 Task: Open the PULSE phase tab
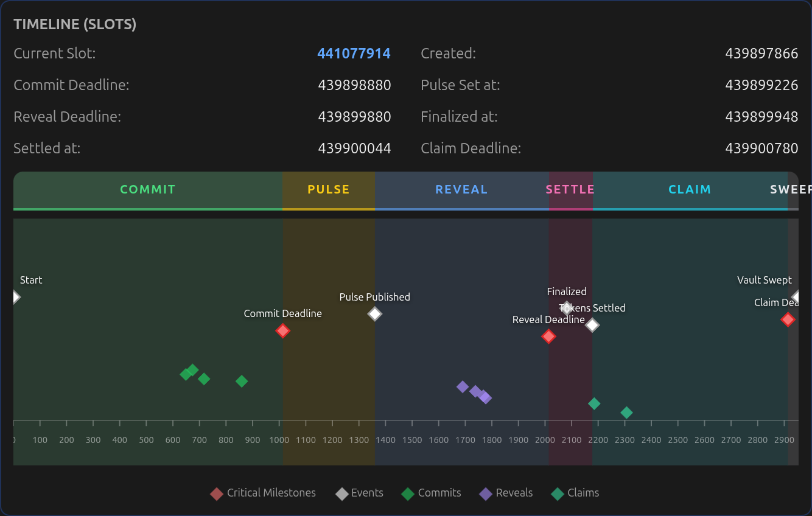pyautogui.click(x=328, y=190)
